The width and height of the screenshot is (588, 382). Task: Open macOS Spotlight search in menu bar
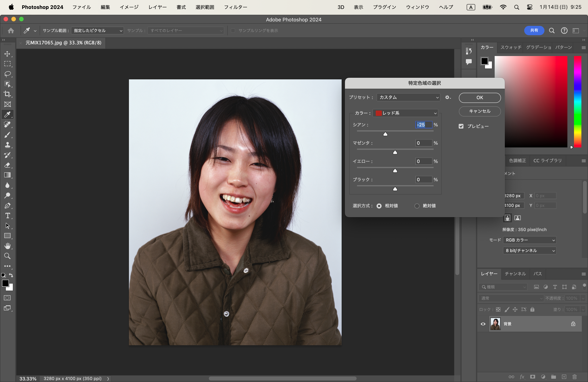pos(516,7)
